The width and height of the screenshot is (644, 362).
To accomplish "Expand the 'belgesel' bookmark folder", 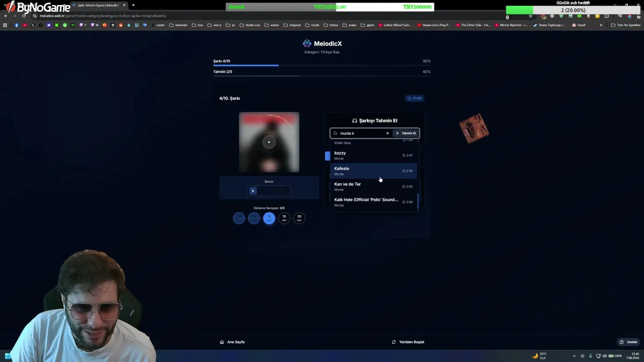I will pos(292,25).
